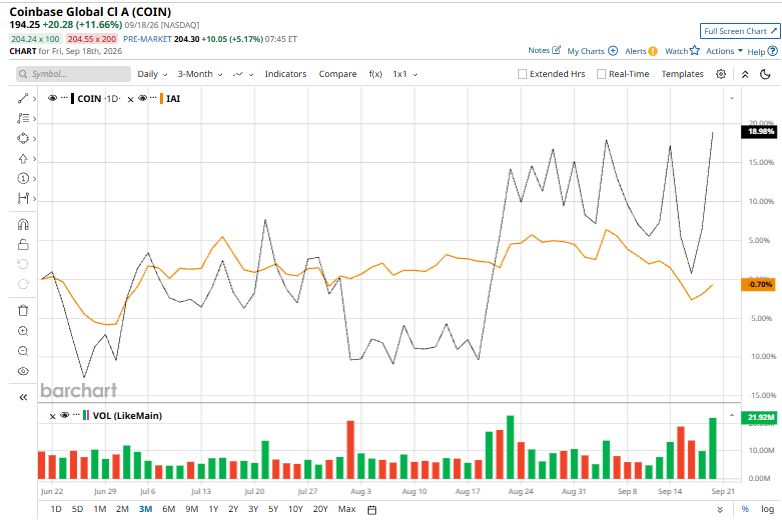782x521 pixels.
Task: Enable the Real-Time checkbox
Action: point(601,74)
